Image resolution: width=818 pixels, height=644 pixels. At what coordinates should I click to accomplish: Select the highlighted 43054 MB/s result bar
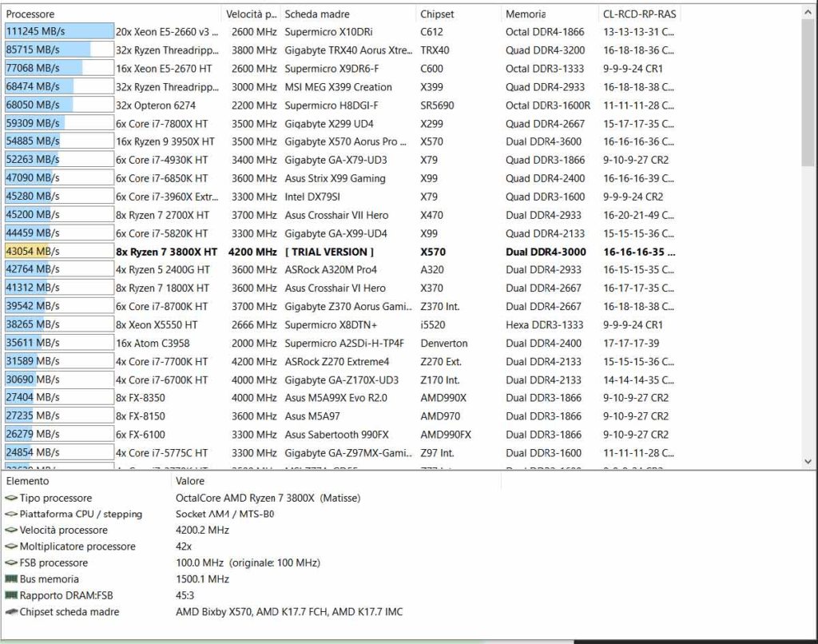59,252
